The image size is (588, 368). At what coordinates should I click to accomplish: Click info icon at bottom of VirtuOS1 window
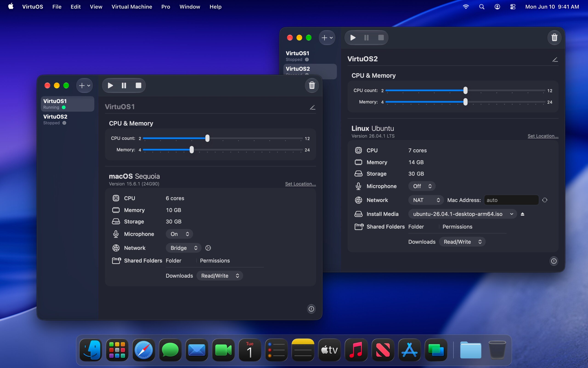click(311, 309)
